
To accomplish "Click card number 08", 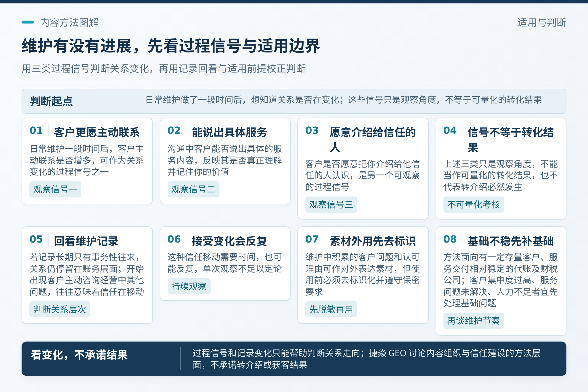I will [x=450, y=239].
